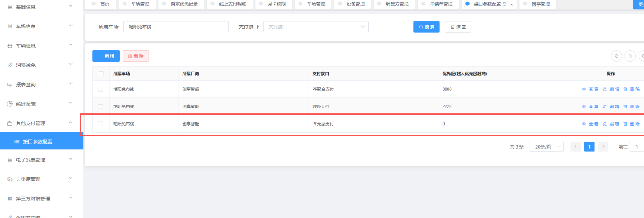The image size is (644, 218).
Task: Click the 电子发票管理 document icon
Action: 10,160
